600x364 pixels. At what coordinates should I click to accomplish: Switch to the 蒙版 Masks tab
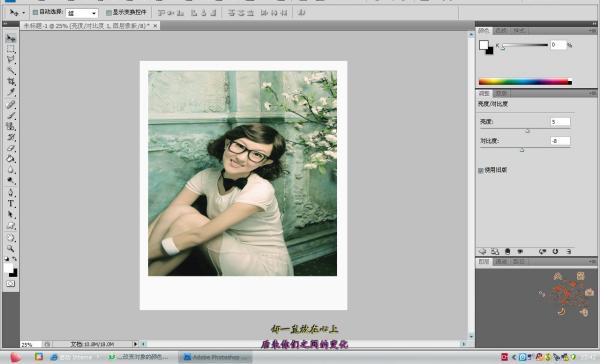click(501, 93)
